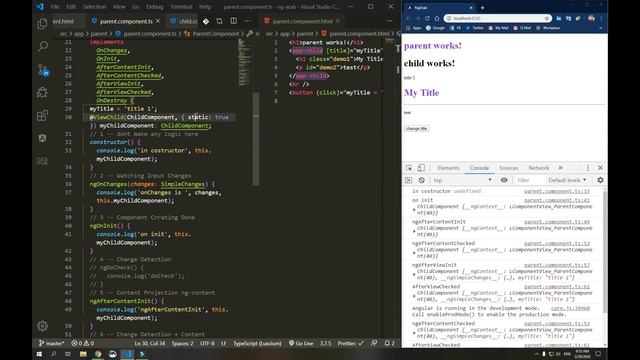The image size is (640, 360).
Task: Click the master branch in status bar
Action: pyautogui.click(x=51, y=343)
